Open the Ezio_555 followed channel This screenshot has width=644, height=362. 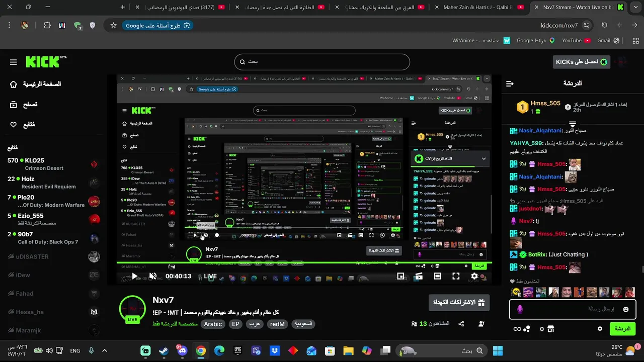pyautogui.click(x=54, y=219)
